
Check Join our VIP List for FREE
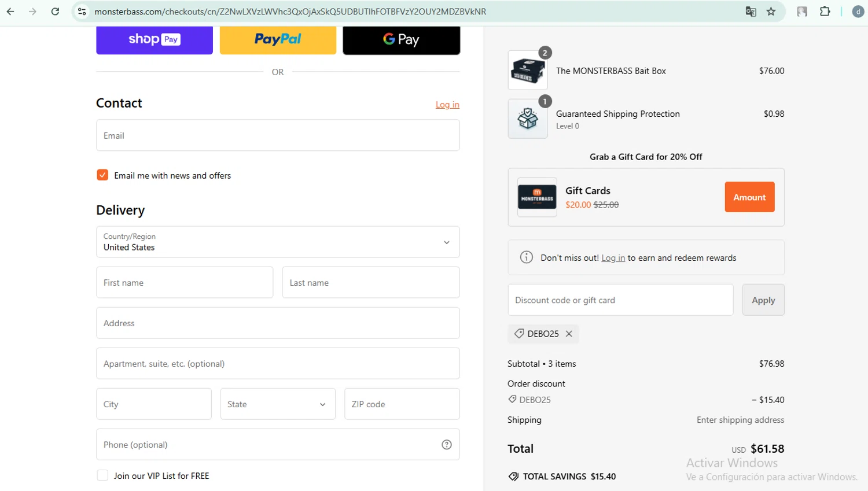coord(102,475)
